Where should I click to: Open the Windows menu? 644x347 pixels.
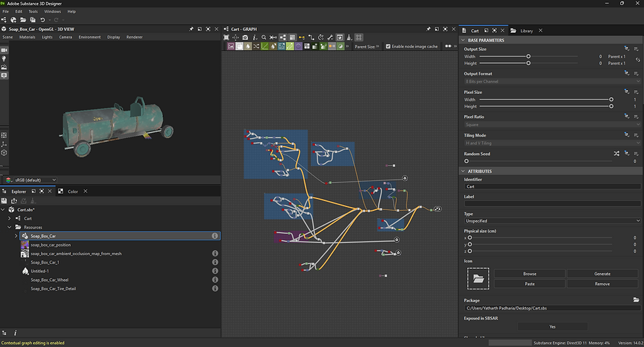(53, 11)
